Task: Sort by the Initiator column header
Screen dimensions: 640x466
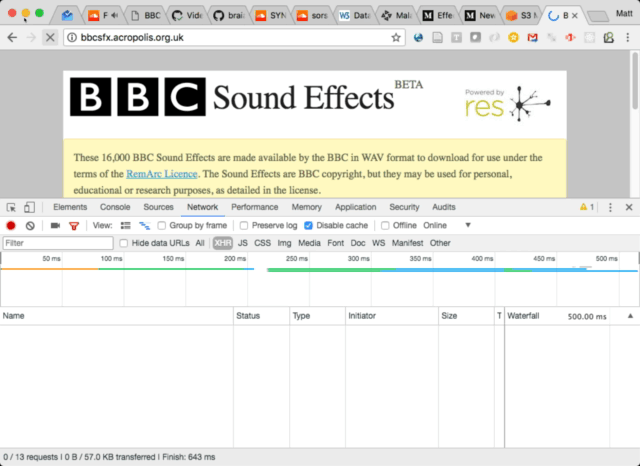Action: pyautogui.click(x=391, y=316)
